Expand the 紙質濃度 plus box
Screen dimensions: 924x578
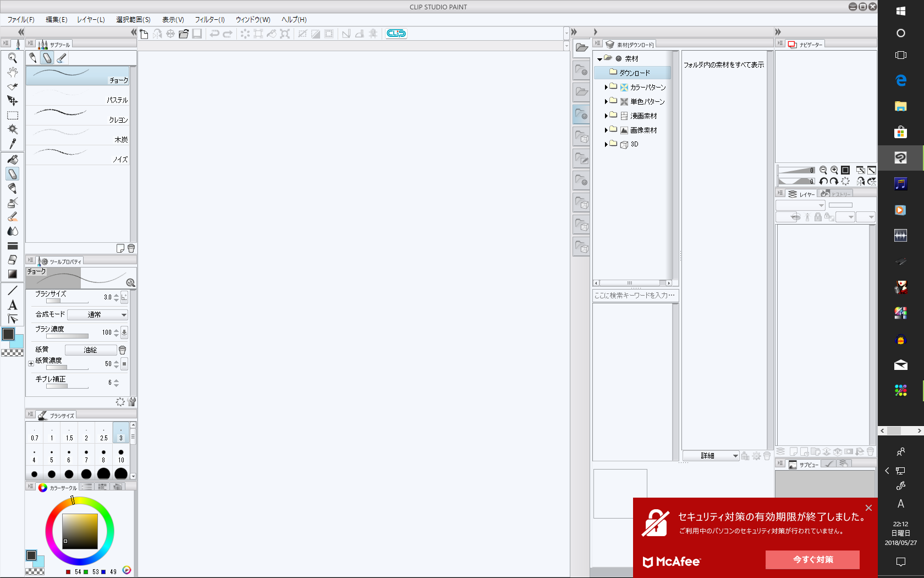coord(31,363)
